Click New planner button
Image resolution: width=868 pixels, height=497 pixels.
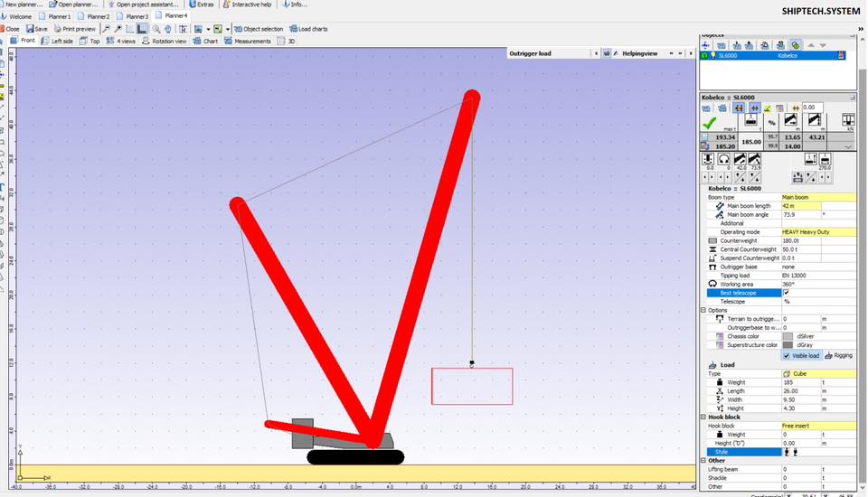click(x=22, y=5)
